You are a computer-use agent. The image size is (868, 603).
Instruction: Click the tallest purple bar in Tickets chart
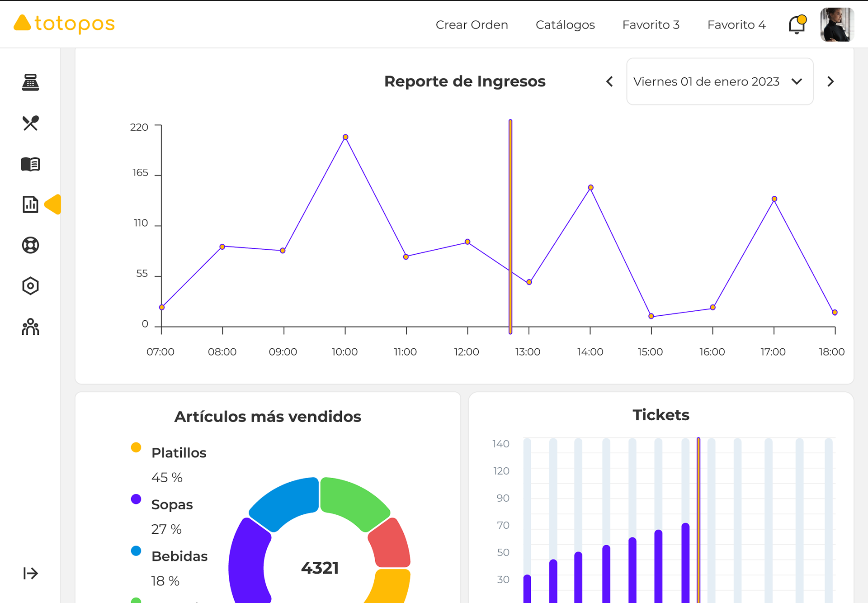click(685, 563)
